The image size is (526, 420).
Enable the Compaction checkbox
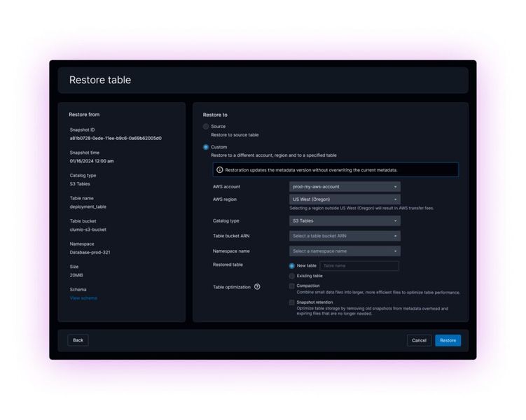292,286
